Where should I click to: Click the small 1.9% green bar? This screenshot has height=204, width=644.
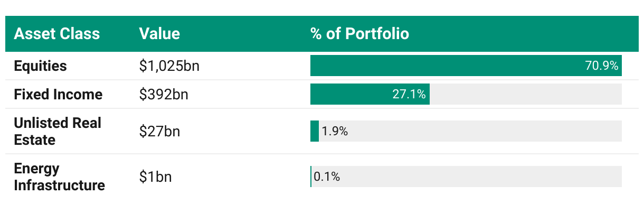pyautogui.click(x=315, y=131)
